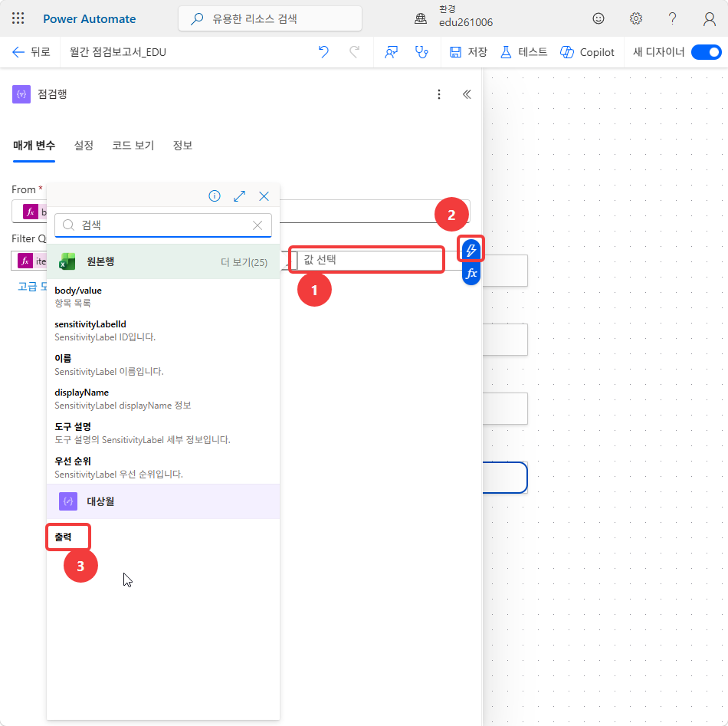Show dynamic content info icon
The image size is (728, 726).
click(215, 196)
